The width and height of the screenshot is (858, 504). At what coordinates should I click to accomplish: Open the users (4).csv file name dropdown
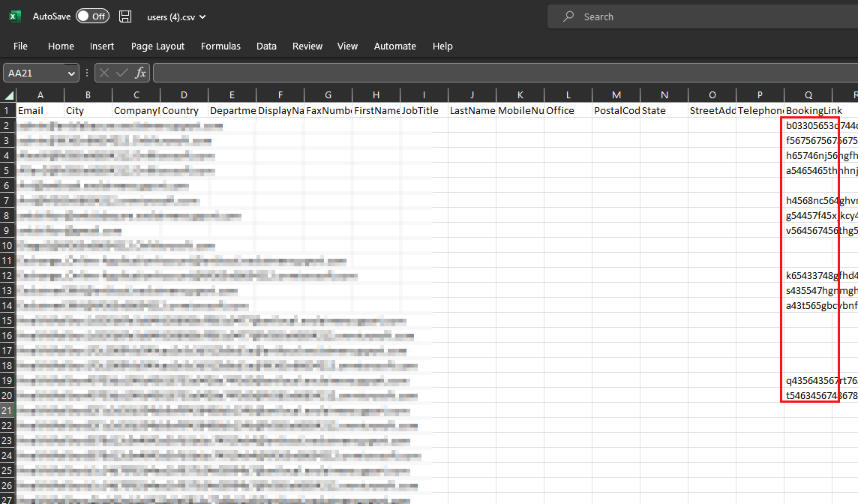click(176, 16)
